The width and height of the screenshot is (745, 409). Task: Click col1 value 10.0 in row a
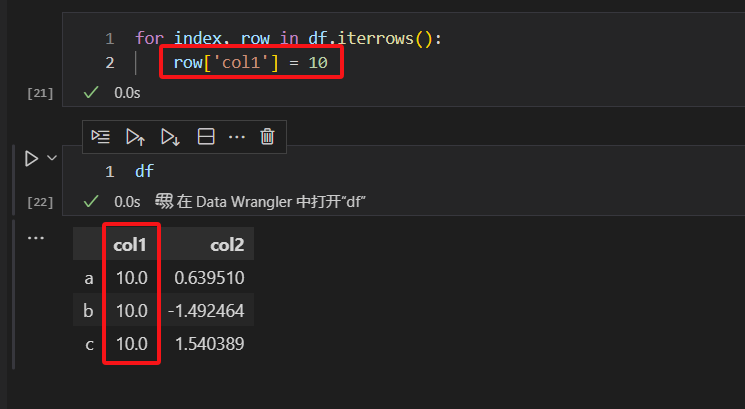pyautogui.click(x=132, y=278)
